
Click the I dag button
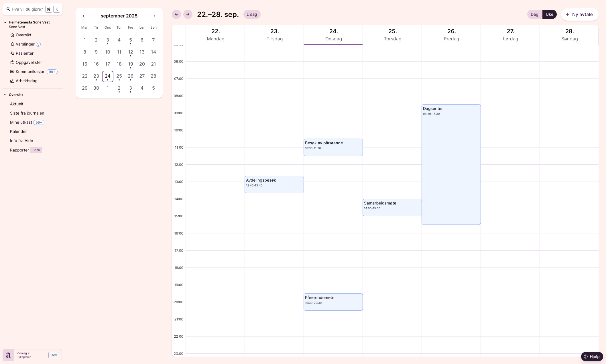point(252,14)
